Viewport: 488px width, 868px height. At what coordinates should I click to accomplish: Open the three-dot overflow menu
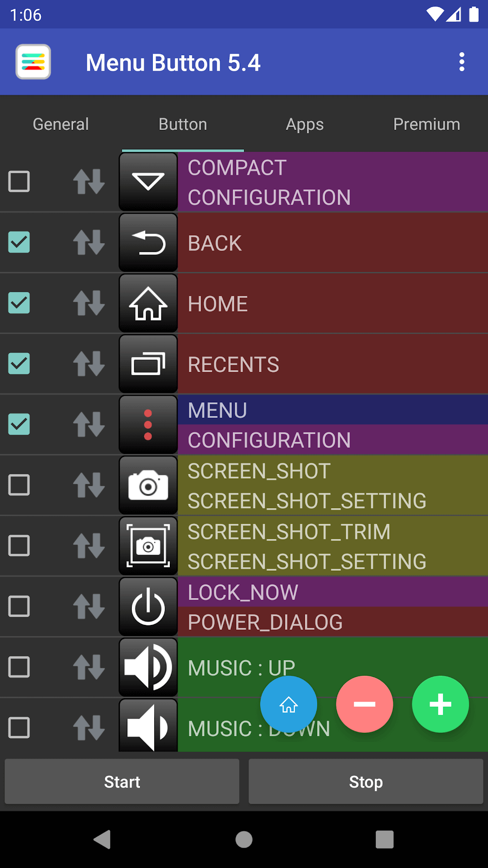point(462,62)
